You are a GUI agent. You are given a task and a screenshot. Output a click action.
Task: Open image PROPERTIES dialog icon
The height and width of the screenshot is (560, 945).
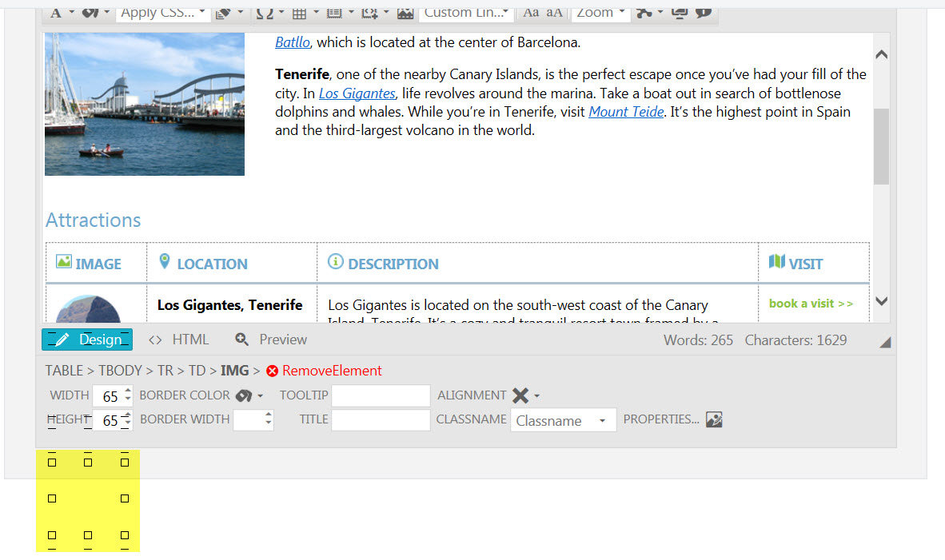[714, 419]
